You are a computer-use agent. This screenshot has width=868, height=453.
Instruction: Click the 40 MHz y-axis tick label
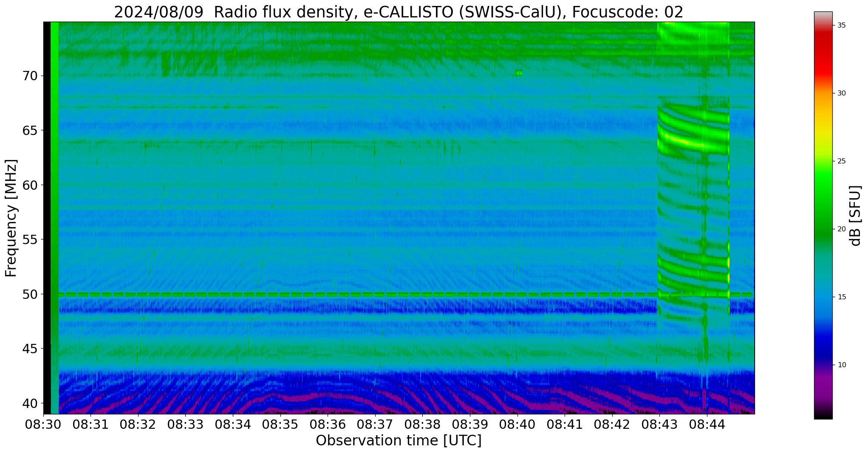coord(30,403)
